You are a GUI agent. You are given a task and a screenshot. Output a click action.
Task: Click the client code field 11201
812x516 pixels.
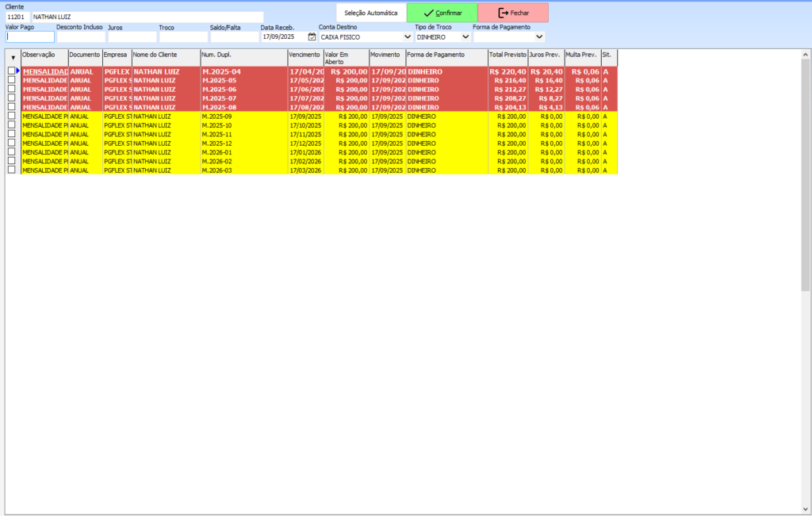[17, 17]
